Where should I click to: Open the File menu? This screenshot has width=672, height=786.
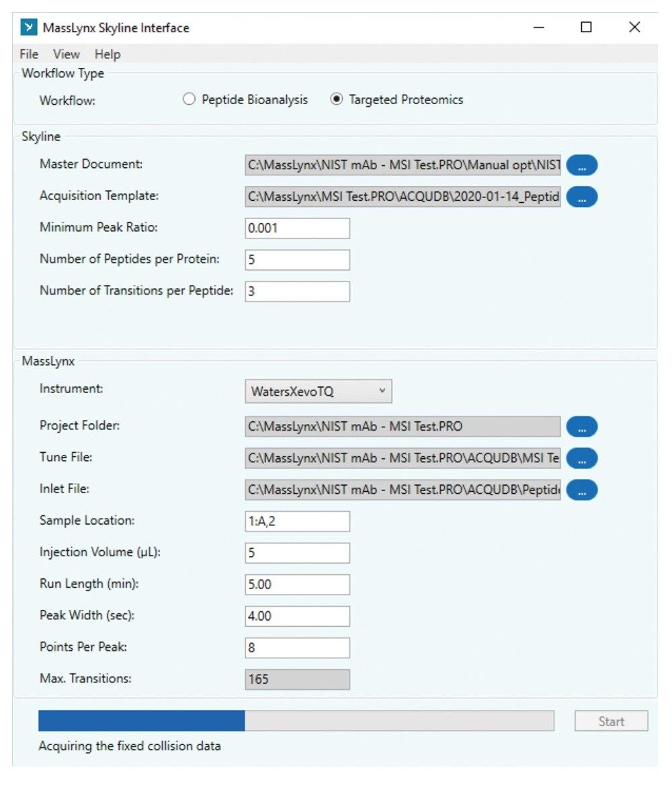pyautogui.click(x=29, y=54)
